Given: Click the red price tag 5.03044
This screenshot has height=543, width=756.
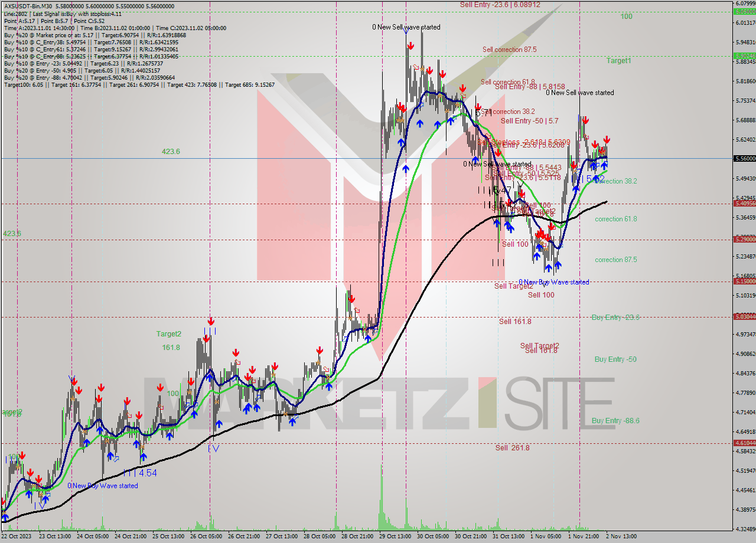Looking at the screenshot, I should point(744,317).
